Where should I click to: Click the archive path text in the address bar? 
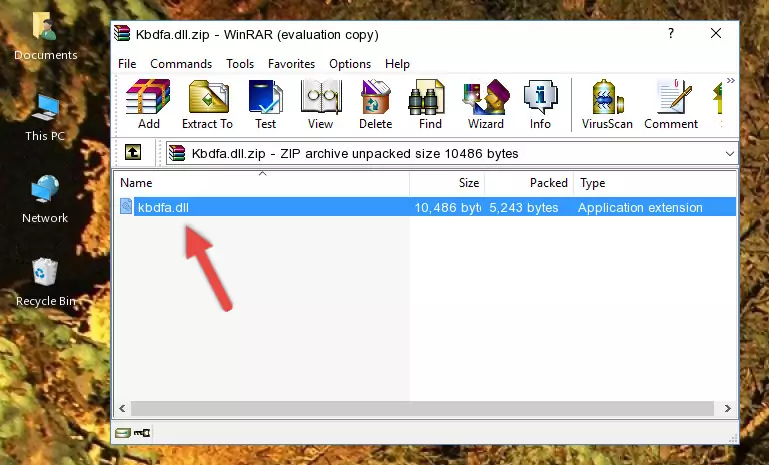click(x=355, y=154)
